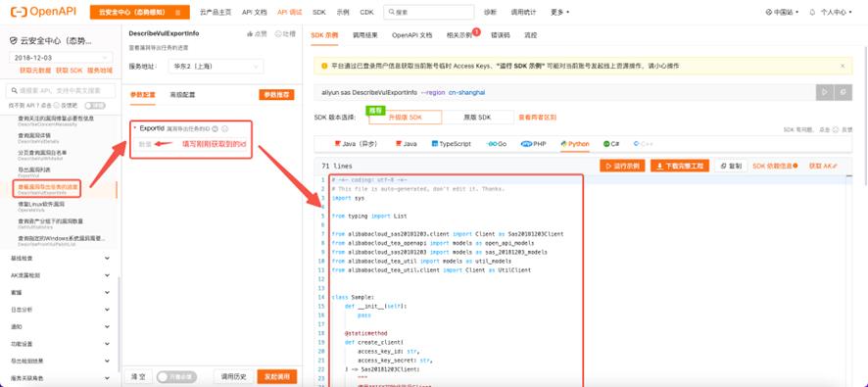Open the 个人中心 dropdown
The width and height of the screenshot is (868, 387).
pyautogui.click(x=836, y=12)
